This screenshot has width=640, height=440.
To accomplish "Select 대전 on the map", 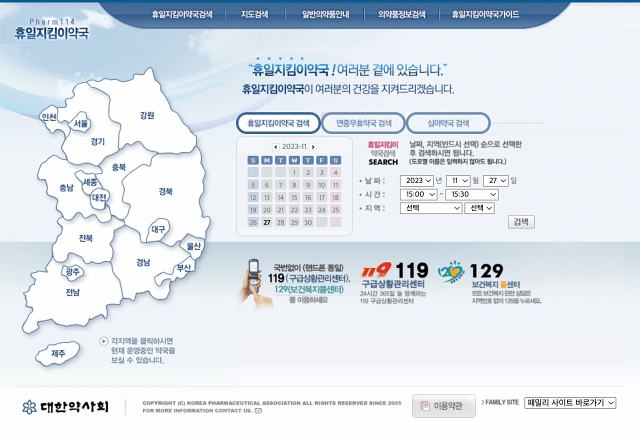I will [x=99, y=198].
